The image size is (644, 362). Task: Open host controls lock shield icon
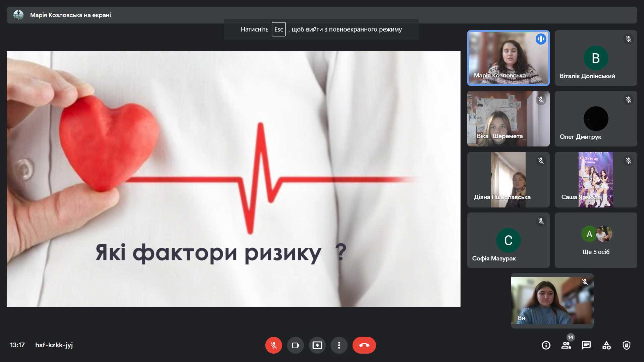[626, 345]
